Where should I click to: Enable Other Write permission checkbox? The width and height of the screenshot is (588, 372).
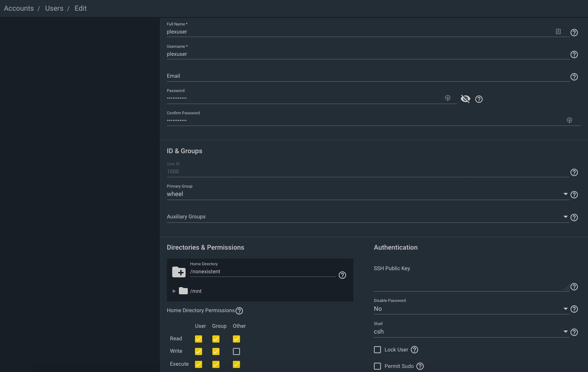tap(236, 351)
